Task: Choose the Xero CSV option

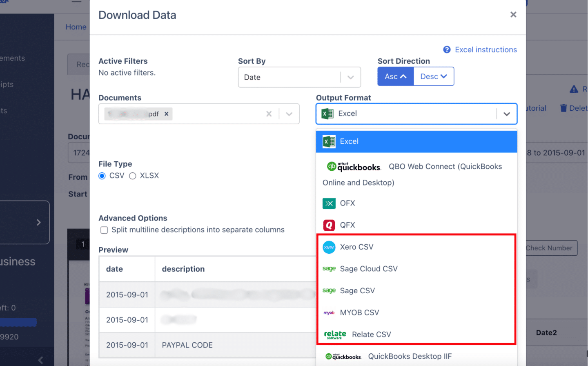Action: tap(416, 247)
